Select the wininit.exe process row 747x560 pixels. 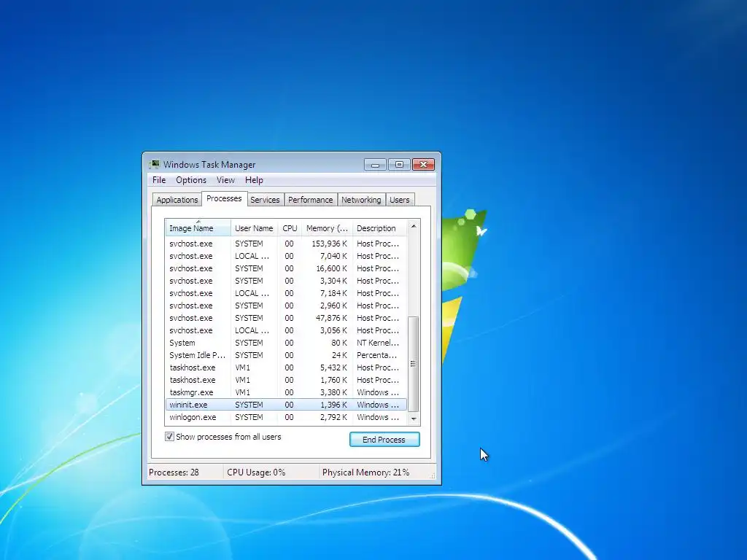286,404
